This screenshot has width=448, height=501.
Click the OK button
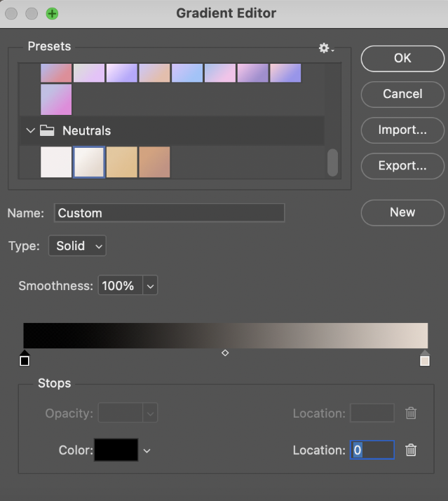tap(402, 58)
